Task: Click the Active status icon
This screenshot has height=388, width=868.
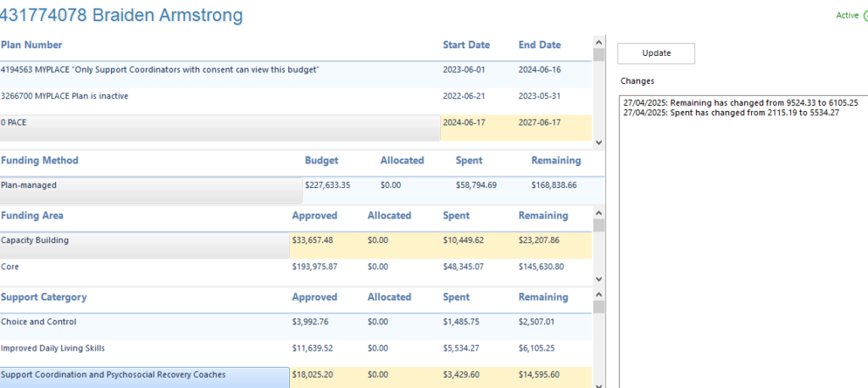Action: [865, 15]
